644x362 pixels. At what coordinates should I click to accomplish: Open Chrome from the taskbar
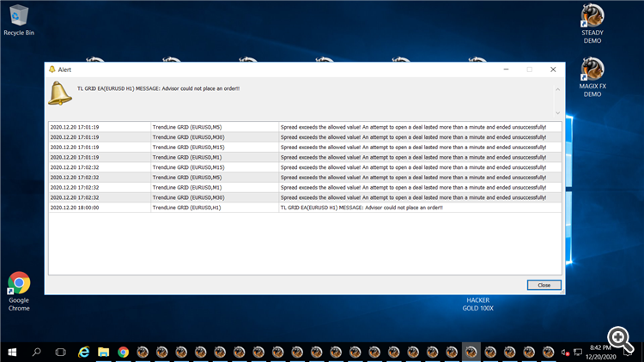tap(123, 353)
